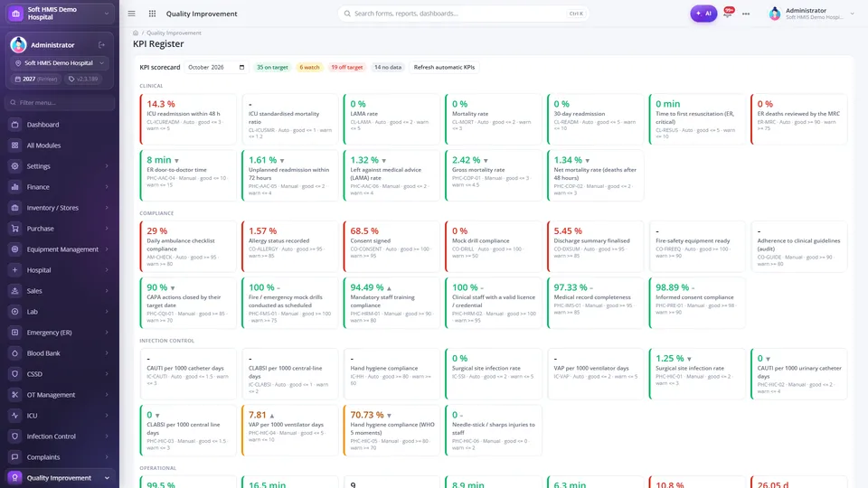Click the logout icon beside Administrator
The image size is (868, 488).
102,45
